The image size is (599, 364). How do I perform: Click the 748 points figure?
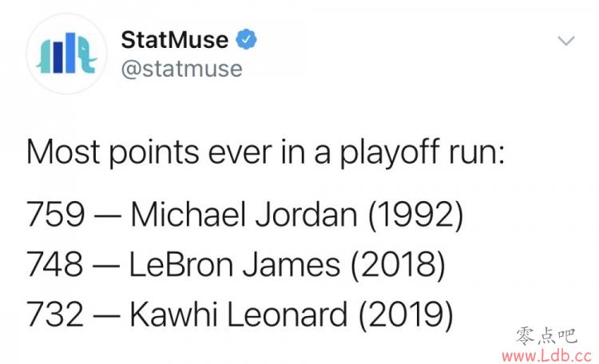click(54, 264)
